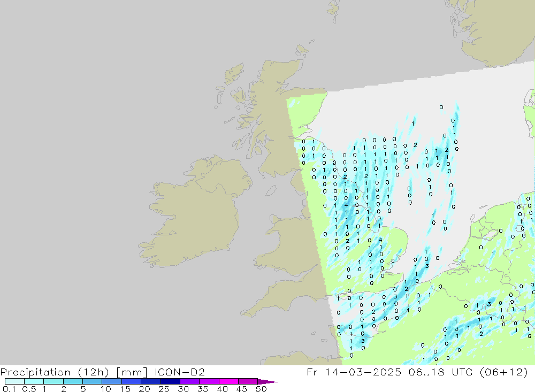Click the "10" legend scale label
Viewport: 535px width, 392px height.
point(106,389)
